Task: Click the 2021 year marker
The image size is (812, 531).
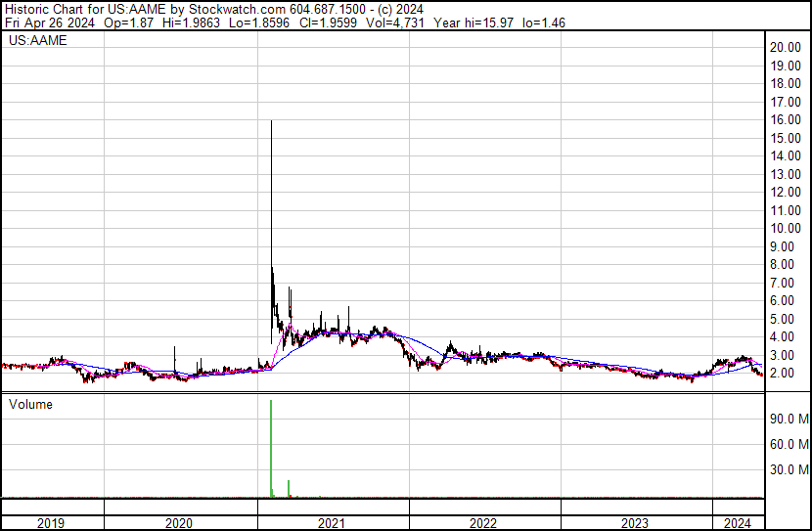Action: point(333,522)
